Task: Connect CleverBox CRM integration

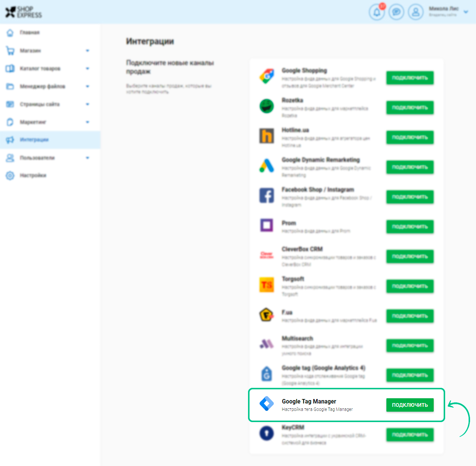Action: tap(410, 256)
